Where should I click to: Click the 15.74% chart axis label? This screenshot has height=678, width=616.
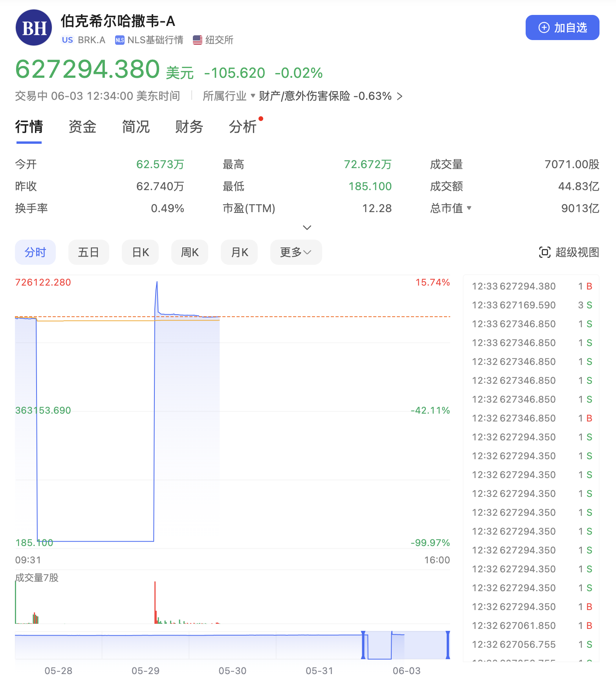tap(433, 282)
